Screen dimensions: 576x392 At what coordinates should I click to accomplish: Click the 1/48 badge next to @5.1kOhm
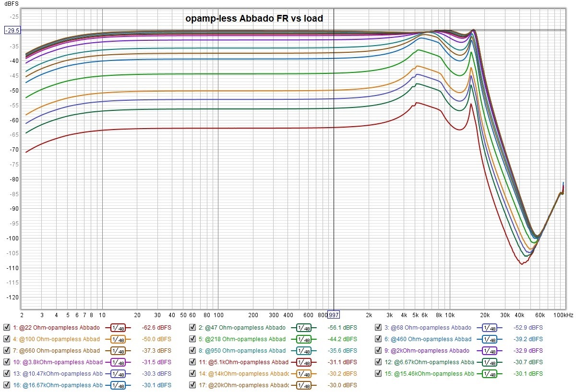[x=303, y=363]
